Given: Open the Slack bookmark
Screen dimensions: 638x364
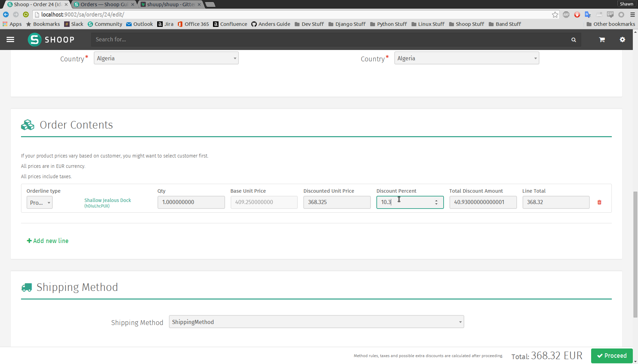Looking at the screenshot, I should pos(74,24).
